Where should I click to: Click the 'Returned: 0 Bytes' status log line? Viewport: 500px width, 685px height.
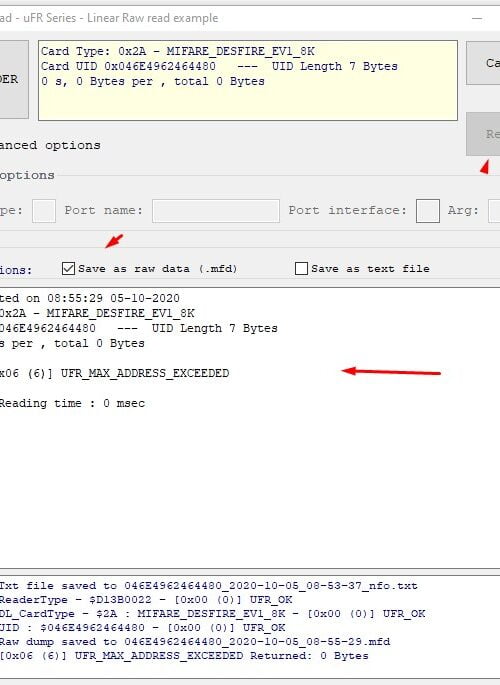[x=184, y=656]
